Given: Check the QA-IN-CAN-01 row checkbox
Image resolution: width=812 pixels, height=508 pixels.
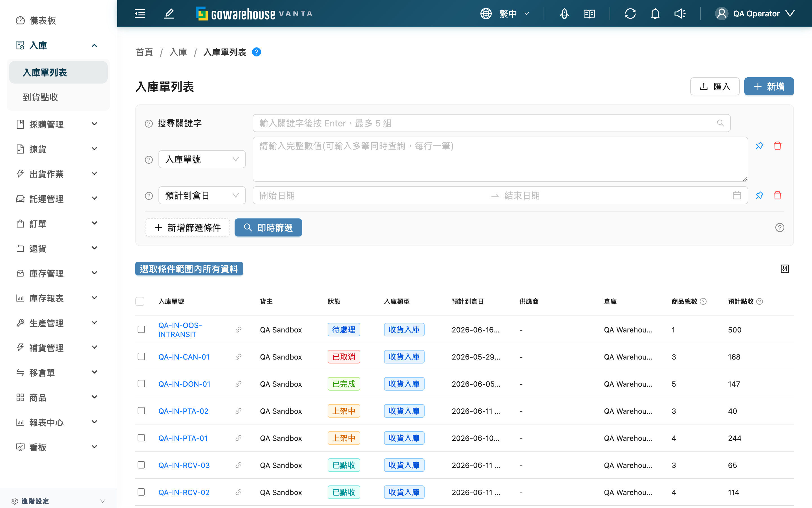Looking at the screenshot, I should [141, 356].
